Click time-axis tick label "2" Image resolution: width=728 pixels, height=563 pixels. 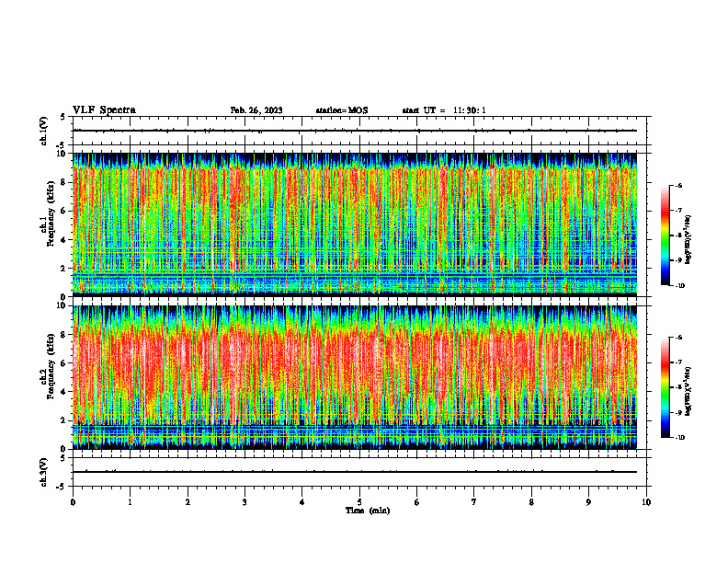pyautogui.click(x=188, y=502)
